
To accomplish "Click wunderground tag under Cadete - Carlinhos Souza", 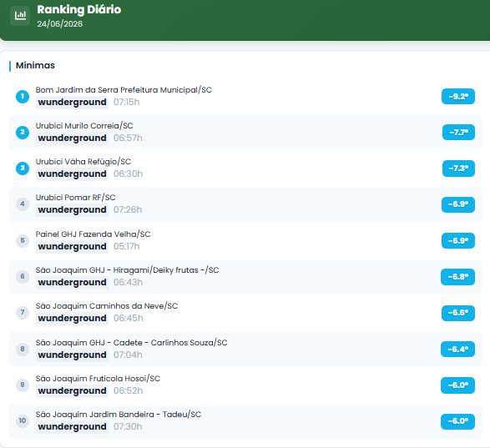I will point(72,355).
